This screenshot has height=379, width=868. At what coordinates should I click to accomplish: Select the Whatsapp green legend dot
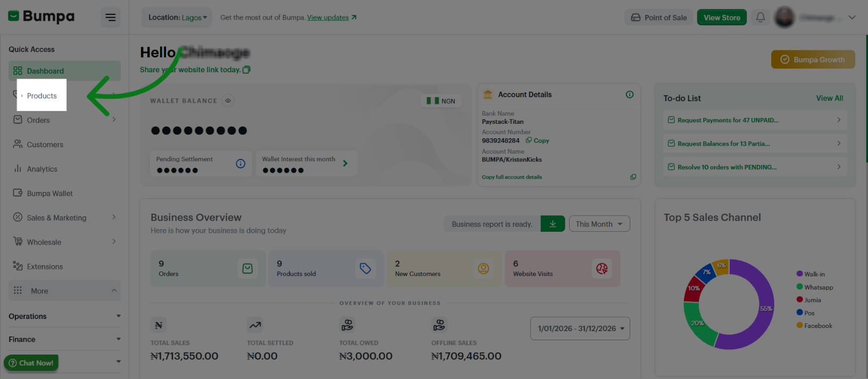(799, 287)
